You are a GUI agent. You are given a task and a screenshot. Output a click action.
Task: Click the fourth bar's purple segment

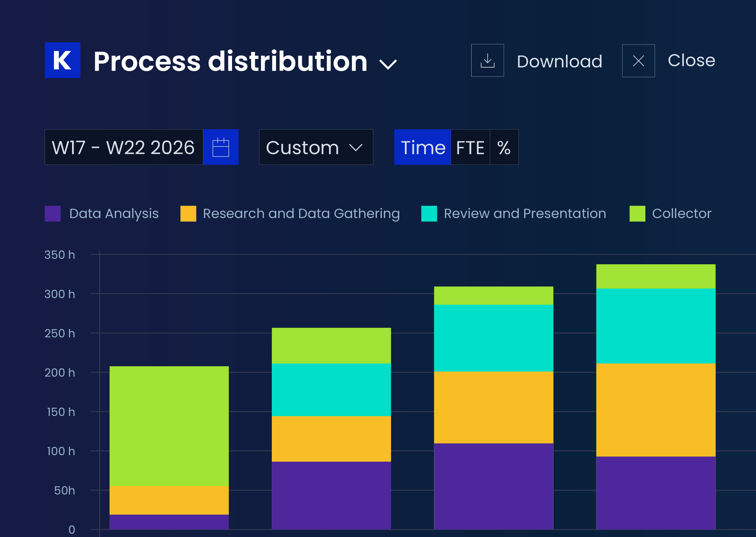pos(656,493)
